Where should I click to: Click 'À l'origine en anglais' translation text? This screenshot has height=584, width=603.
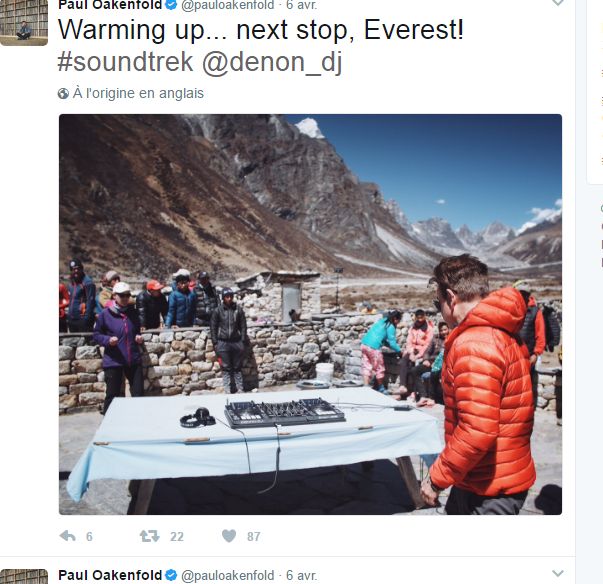138,93
